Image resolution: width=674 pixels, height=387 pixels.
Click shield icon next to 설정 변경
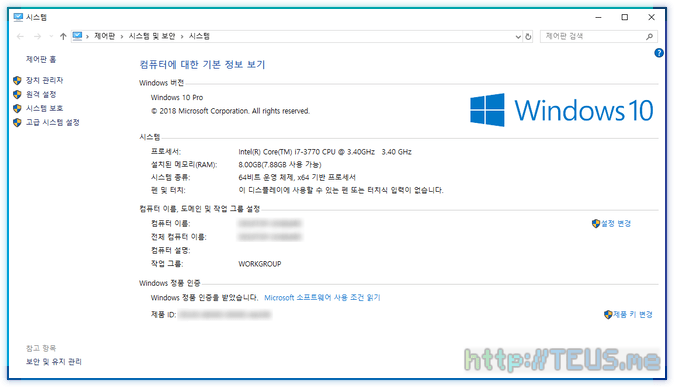(x=596, y=224)
